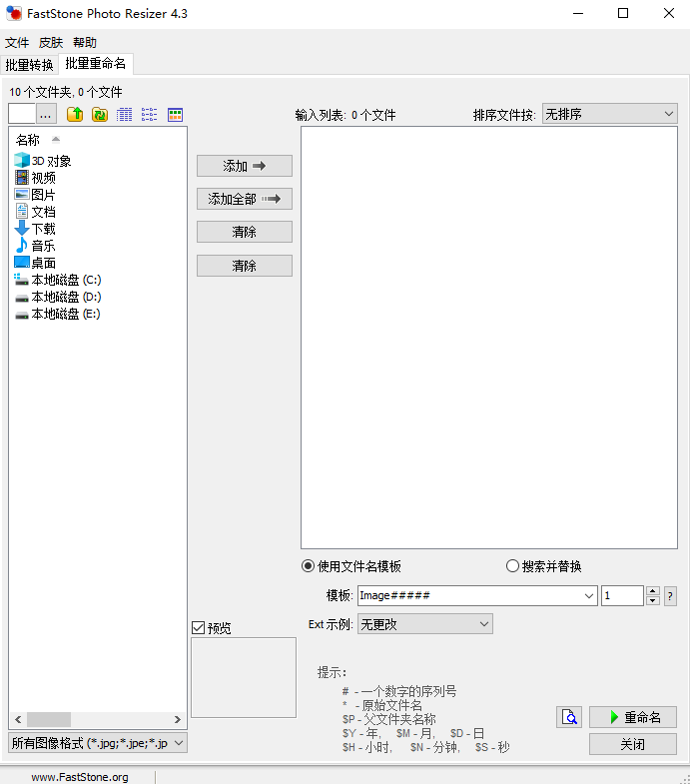Open the 皮肤 menu

(51, 43)
